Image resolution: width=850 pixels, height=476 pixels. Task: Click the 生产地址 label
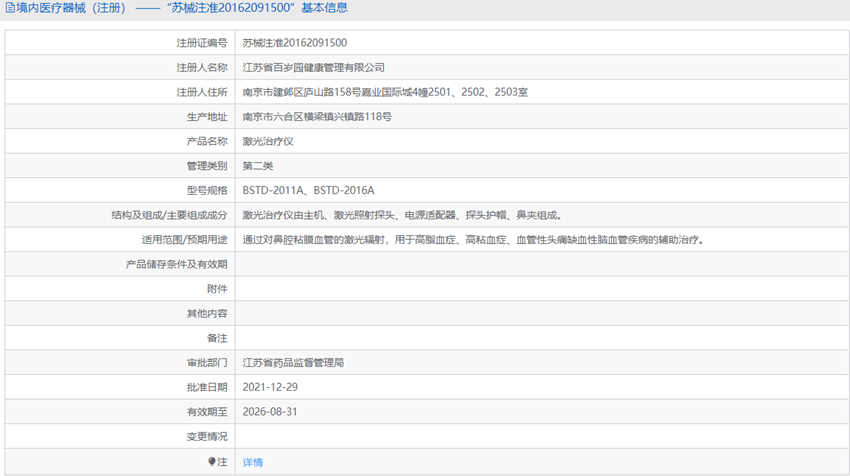[207, 117]
